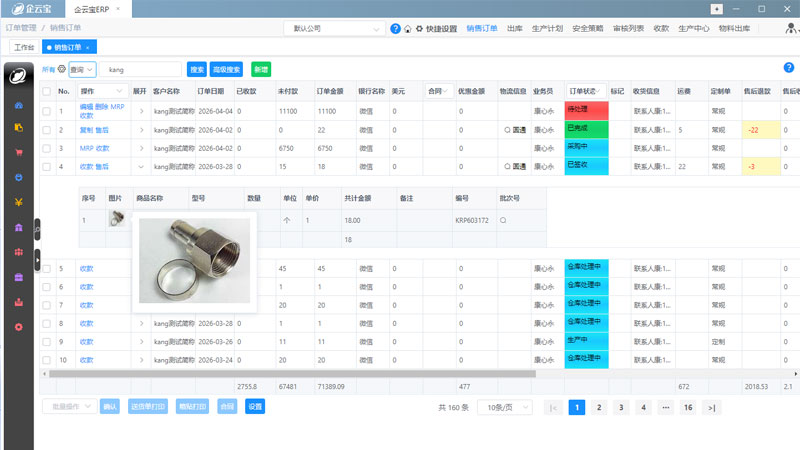800x450 pixels.
Task: Click the new tab plus icon in title bar
Action: pos(716,9)
